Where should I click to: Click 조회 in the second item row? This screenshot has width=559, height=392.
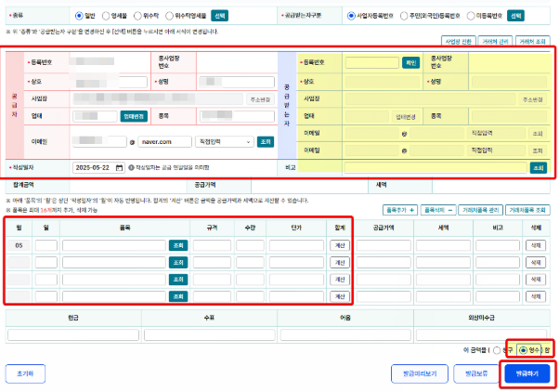pyautogui.click(x=178, y=263)
